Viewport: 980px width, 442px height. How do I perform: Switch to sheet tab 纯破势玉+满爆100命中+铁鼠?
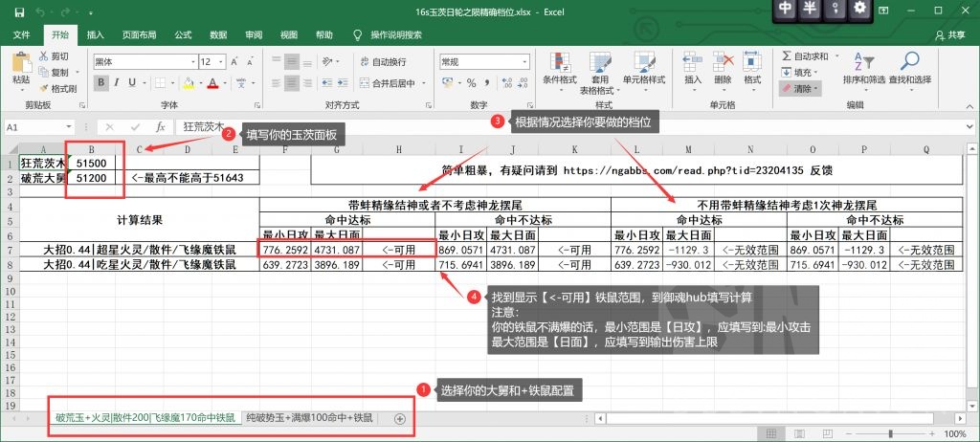[308, 418]
